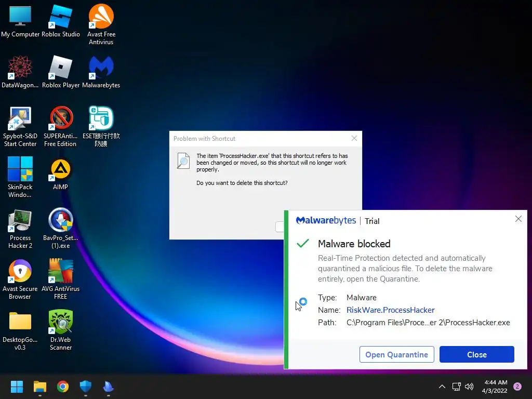The height and width of the screenshot is (399, 532).
Task: Open DesktopGoose v0.3 folder
Action: point(20,330)
